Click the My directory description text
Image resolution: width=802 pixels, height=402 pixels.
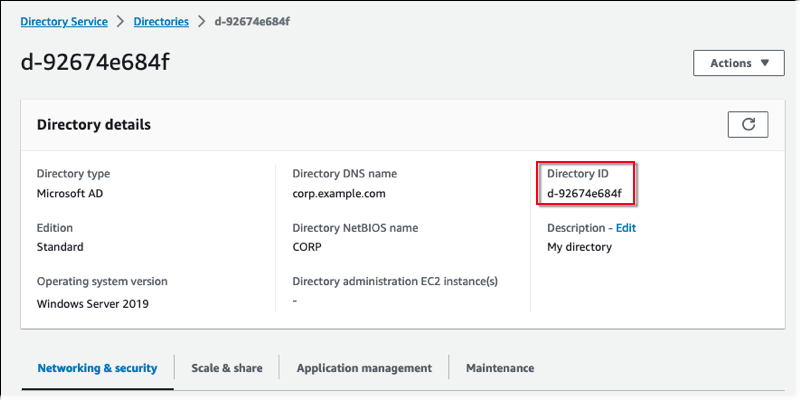click(579, 247)
